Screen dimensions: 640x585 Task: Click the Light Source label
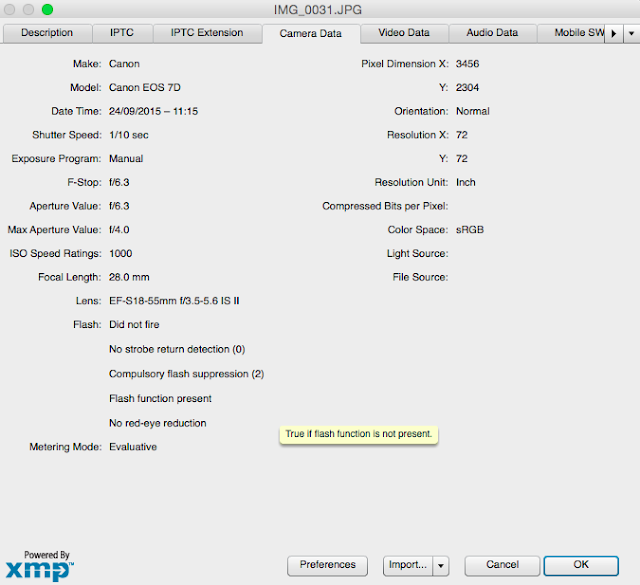coord(418,254)
